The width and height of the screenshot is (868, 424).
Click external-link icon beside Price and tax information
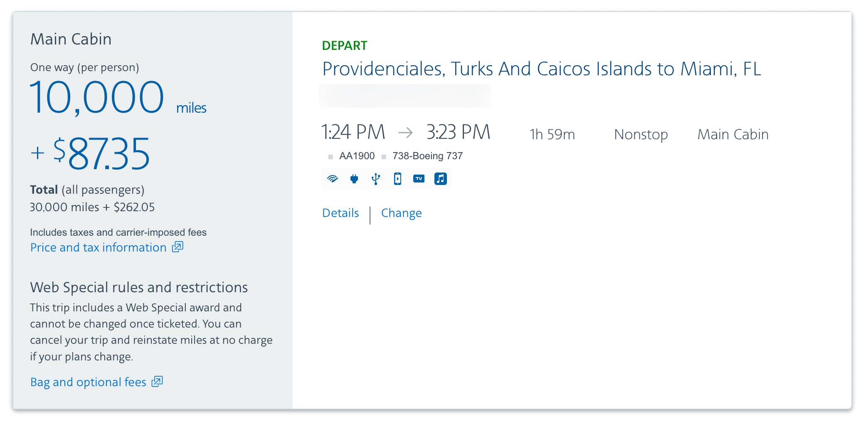178,247
